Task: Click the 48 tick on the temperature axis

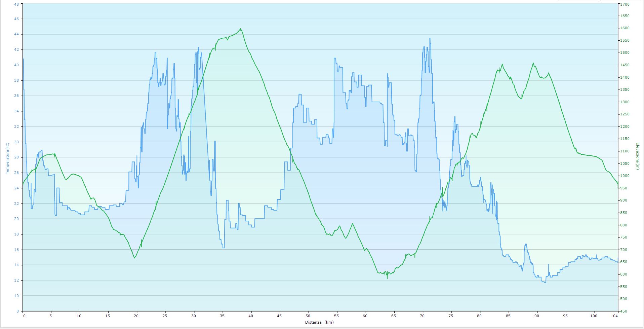Action: [16, 4]
